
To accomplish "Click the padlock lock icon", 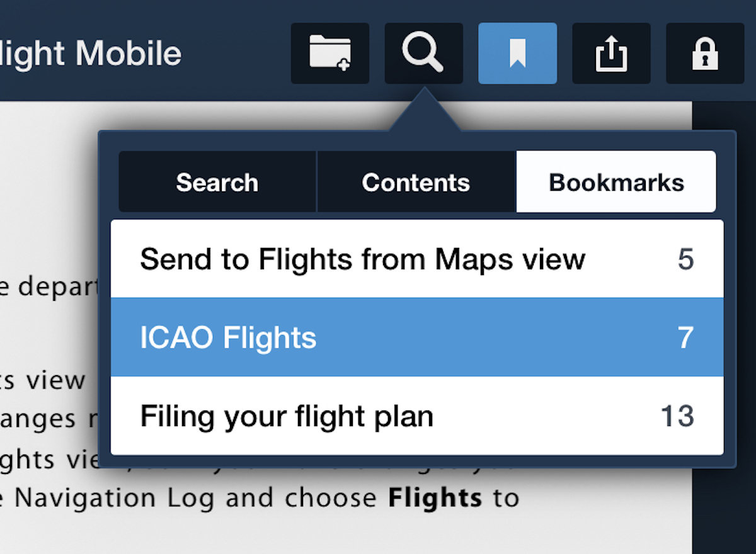I will [x=705, y=54].
